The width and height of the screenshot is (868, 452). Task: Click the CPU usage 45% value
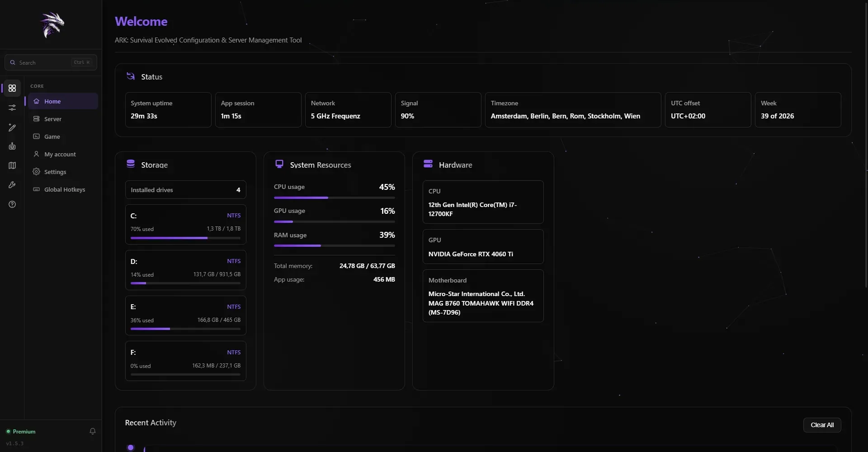(x=387, y=187)
